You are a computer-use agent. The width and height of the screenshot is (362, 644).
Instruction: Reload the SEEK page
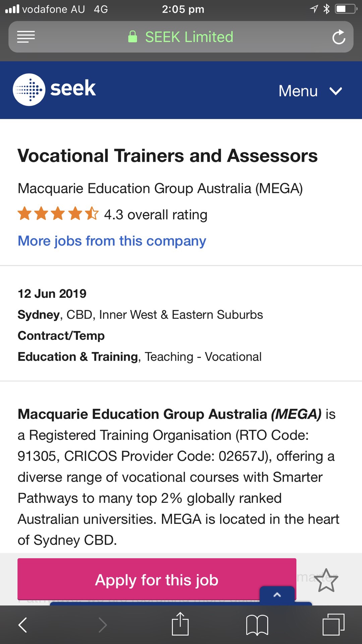coord(339,37)
